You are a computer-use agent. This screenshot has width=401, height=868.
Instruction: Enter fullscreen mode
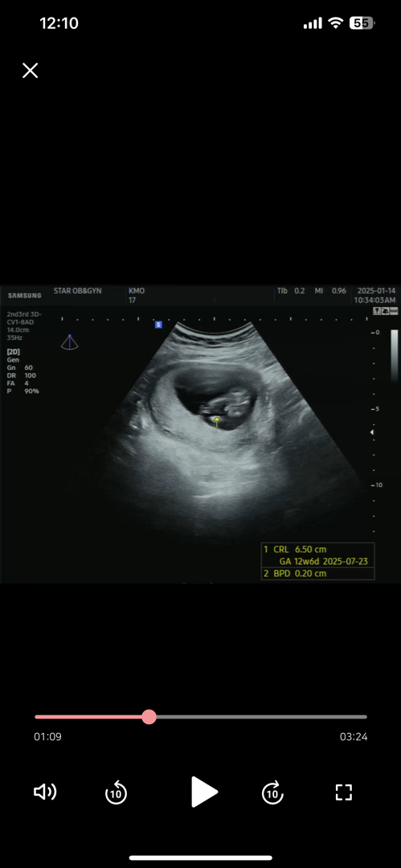(x=344, y=792)
